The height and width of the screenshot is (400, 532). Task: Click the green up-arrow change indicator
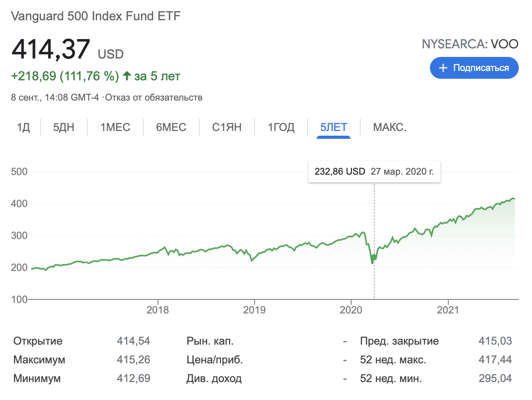[x=127, y=76]
